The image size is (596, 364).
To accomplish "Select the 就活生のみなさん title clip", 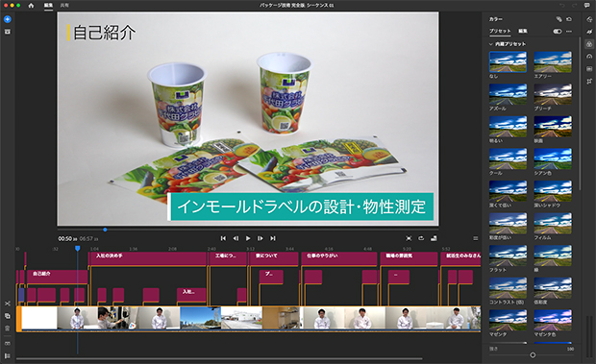I will click(460, 258).
